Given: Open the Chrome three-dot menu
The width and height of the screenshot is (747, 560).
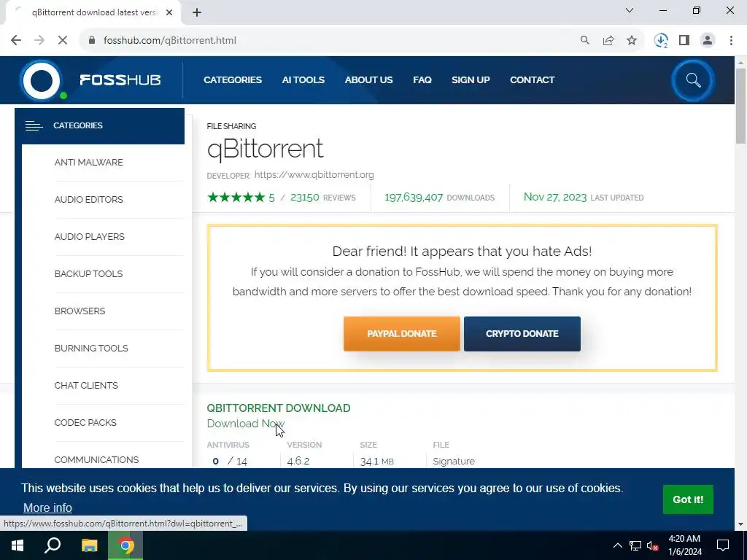Looking at the screenshot, I should pos(731,41).
